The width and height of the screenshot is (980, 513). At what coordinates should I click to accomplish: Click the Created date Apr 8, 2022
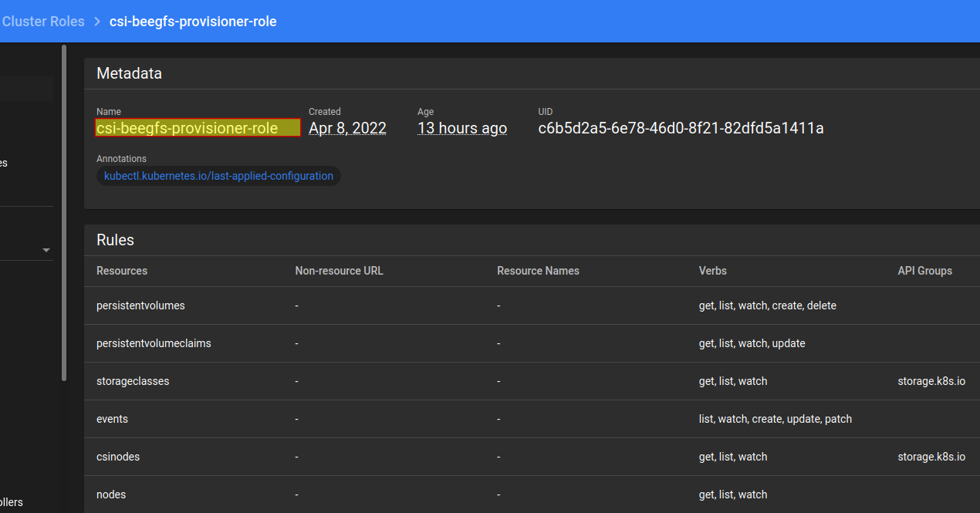[x=347, y=128]
